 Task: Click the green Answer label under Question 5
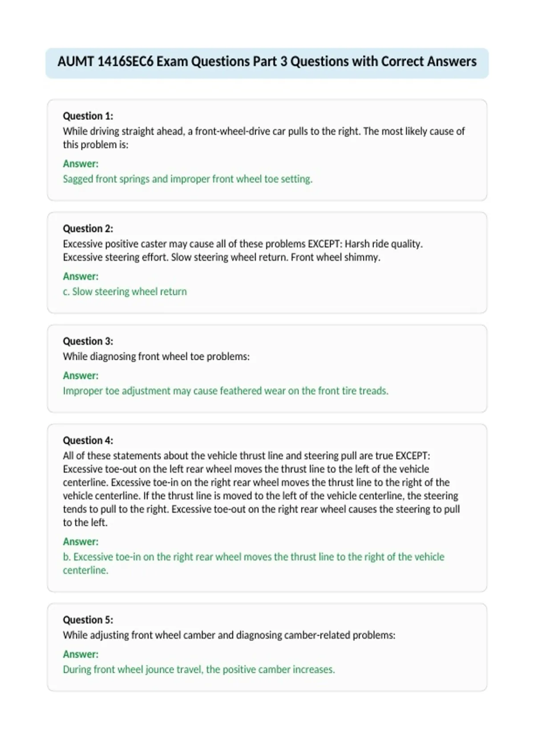point(81,654)
